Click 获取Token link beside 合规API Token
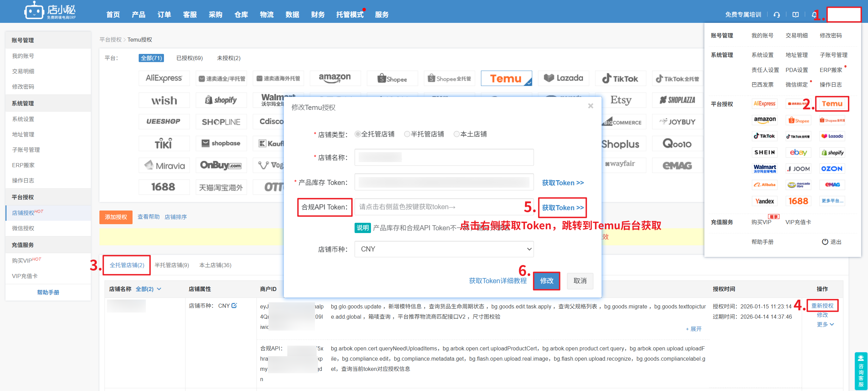This screenshot has width=868, height=391. (563, 208)
